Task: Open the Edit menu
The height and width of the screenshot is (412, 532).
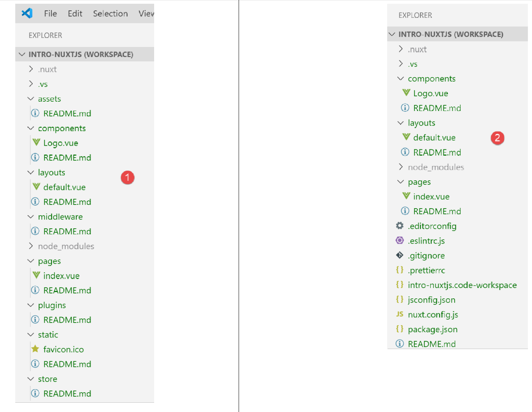Action: point(75,14)
